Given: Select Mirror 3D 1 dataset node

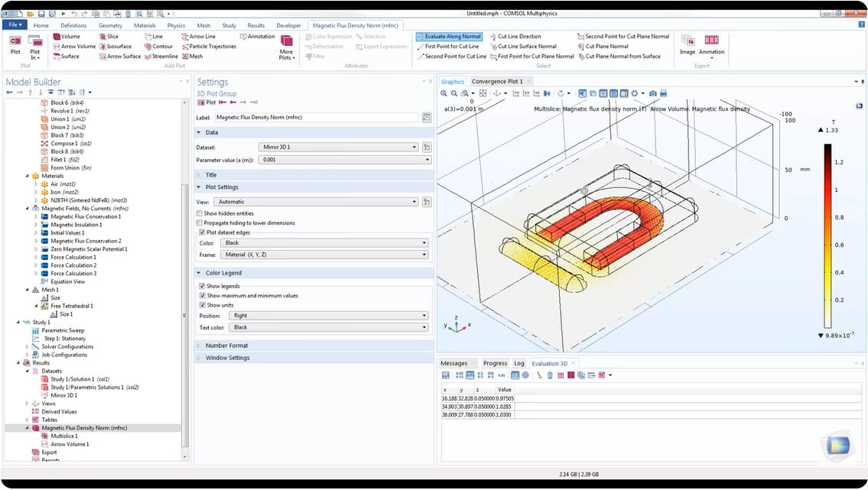Looking at the screenshot, I should tap(64, 395).
